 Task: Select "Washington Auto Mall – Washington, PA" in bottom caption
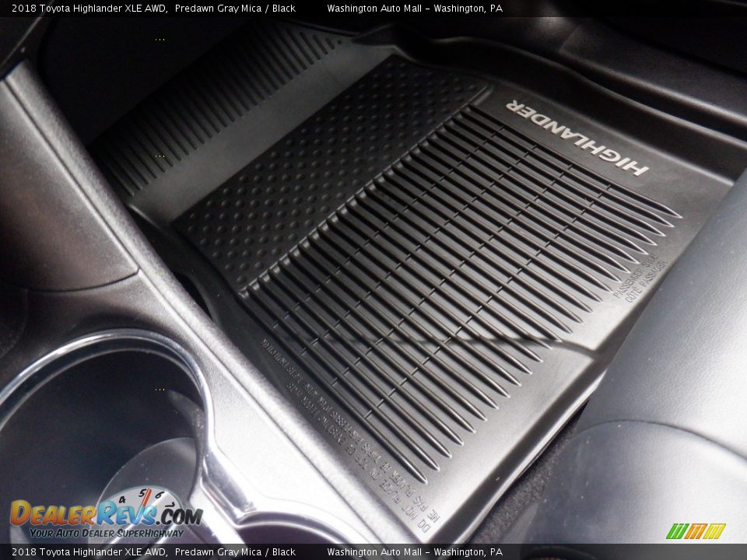415,552
